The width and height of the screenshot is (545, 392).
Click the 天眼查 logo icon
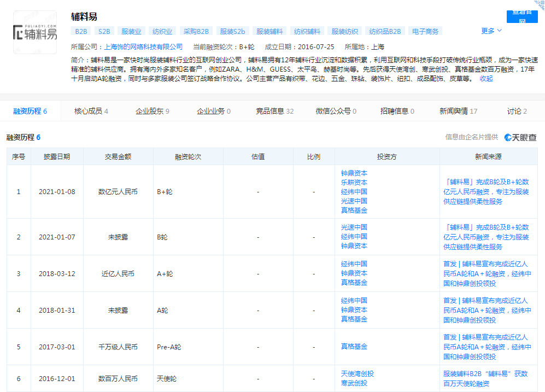click(520, 138)
